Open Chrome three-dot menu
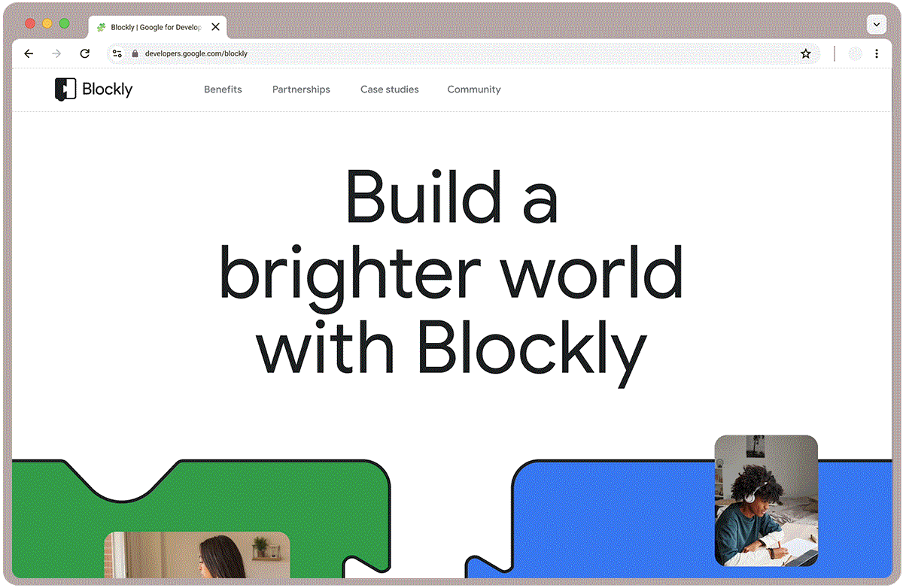 pos(877,53)
